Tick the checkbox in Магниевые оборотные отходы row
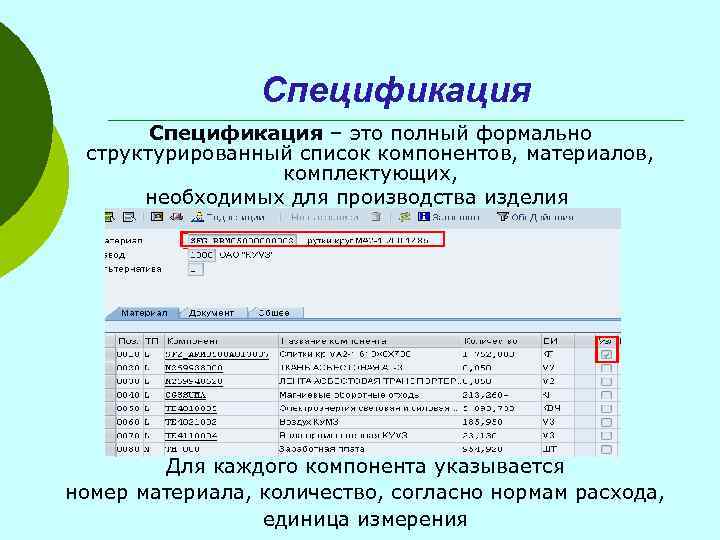Image resolution: width=720 pixels, height=540 pixels. coord(607,395)
